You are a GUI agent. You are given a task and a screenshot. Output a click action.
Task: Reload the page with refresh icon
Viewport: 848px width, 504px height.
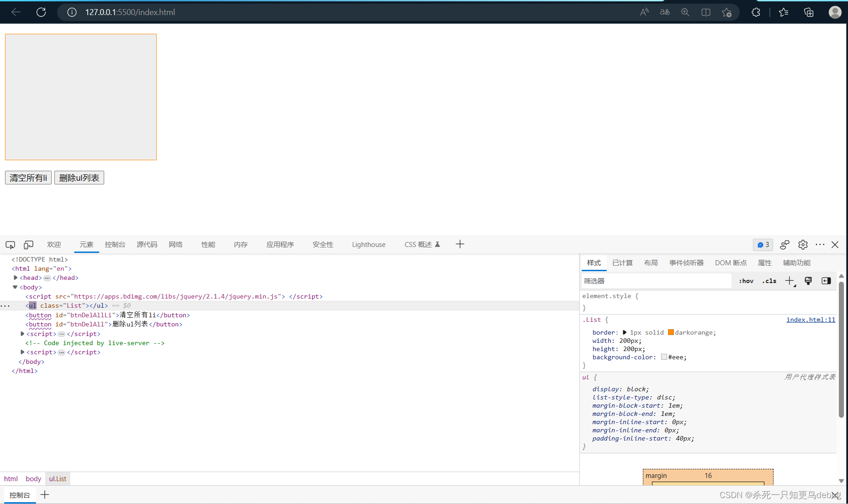coord(41,12)
